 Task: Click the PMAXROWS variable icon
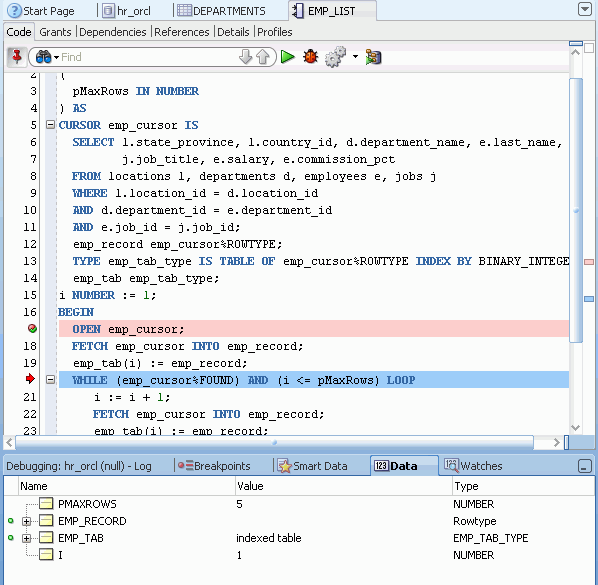tap(46, 504)
